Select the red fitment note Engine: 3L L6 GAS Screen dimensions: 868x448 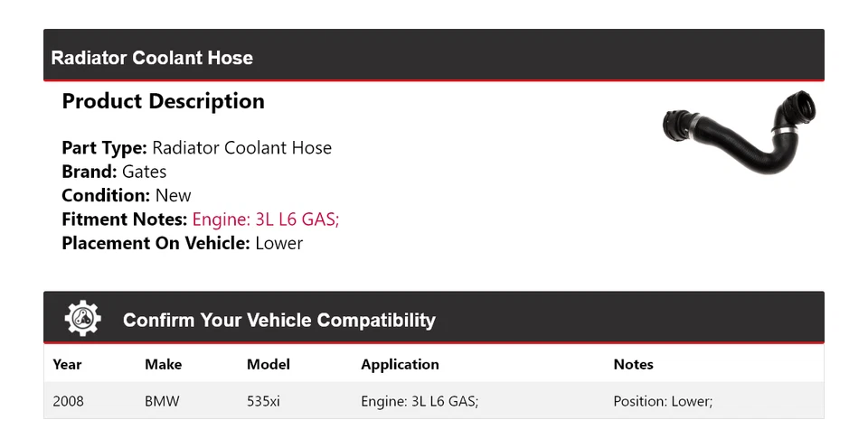pos(265,219)
